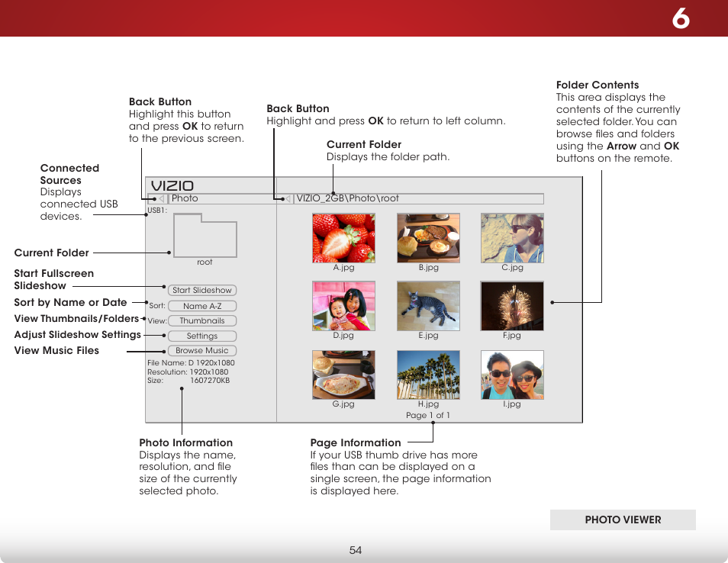Image resolution: width=728 pixels, height=563 pixels.
Task: Open the two children photo D.jpg
Action: [x=343, y=306]
